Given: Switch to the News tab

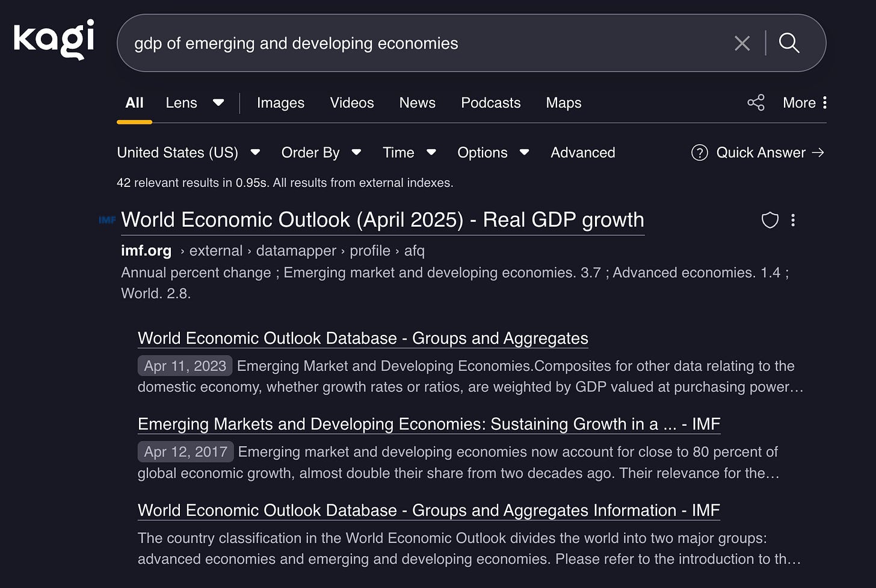Looking at the screenshot, I should [x=417, y=103].
